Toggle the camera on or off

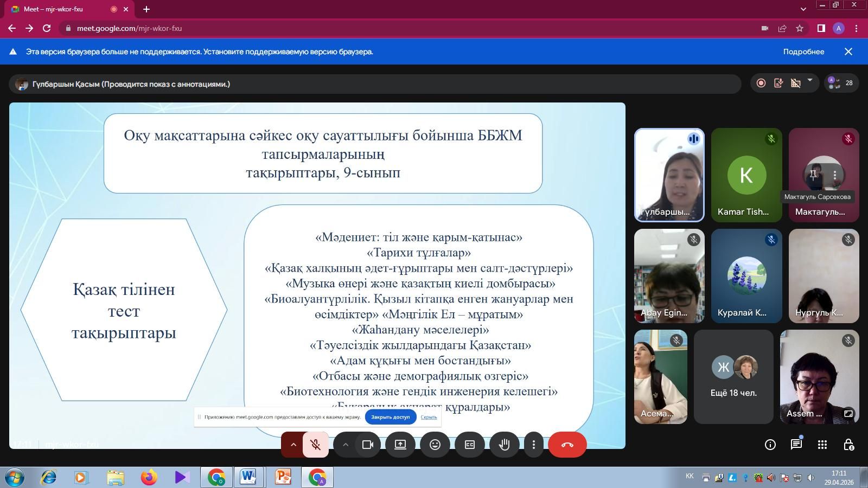368,445
